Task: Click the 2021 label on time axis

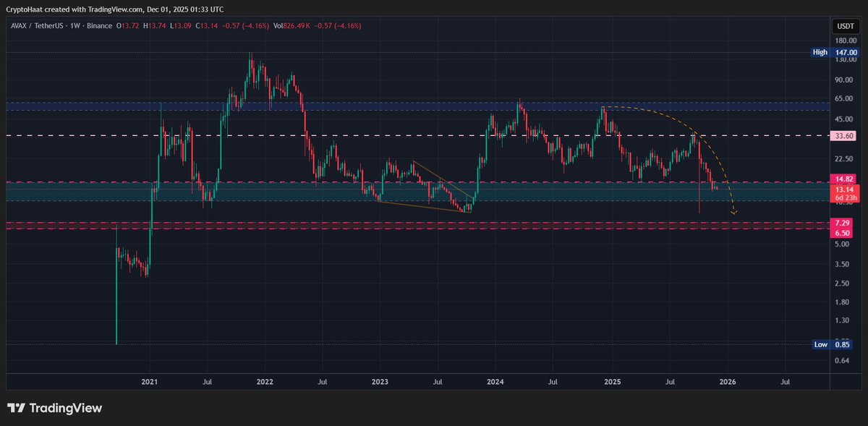Action: click(149, 380)
